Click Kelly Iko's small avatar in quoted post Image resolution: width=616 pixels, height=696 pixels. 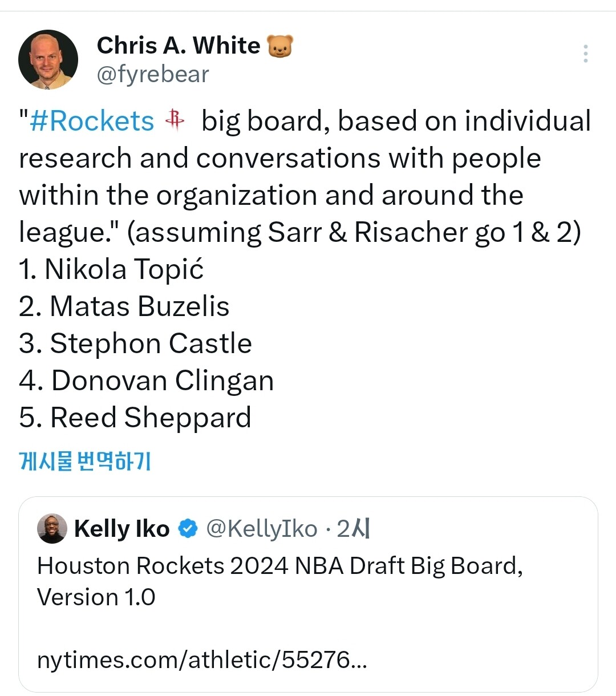click(x=52, y=529)
